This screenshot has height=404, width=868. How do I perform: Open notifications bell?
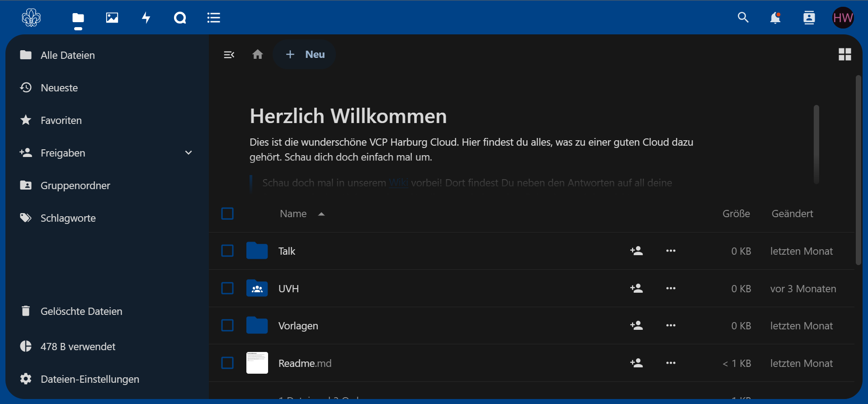tap(775, 18)
